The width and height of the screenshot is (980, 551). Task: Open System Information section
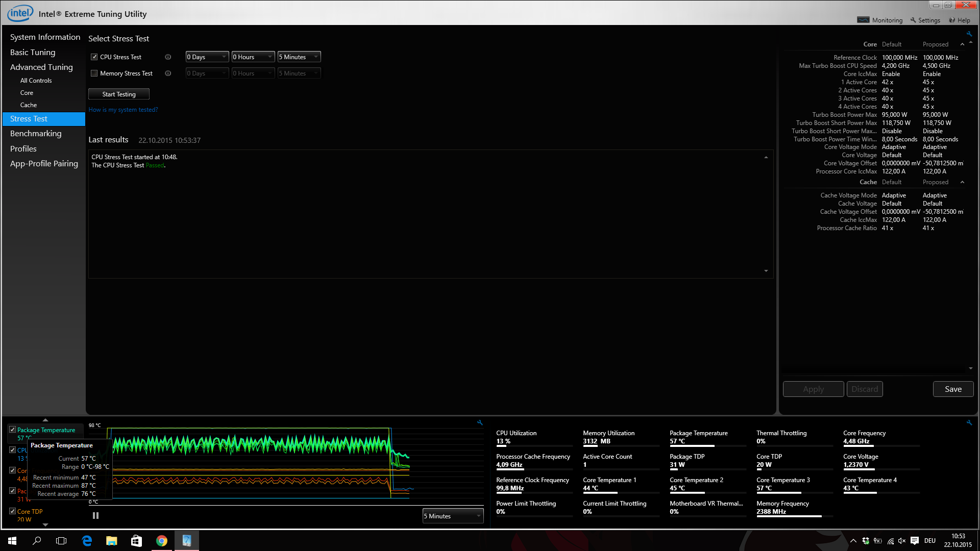click(45, 37)
